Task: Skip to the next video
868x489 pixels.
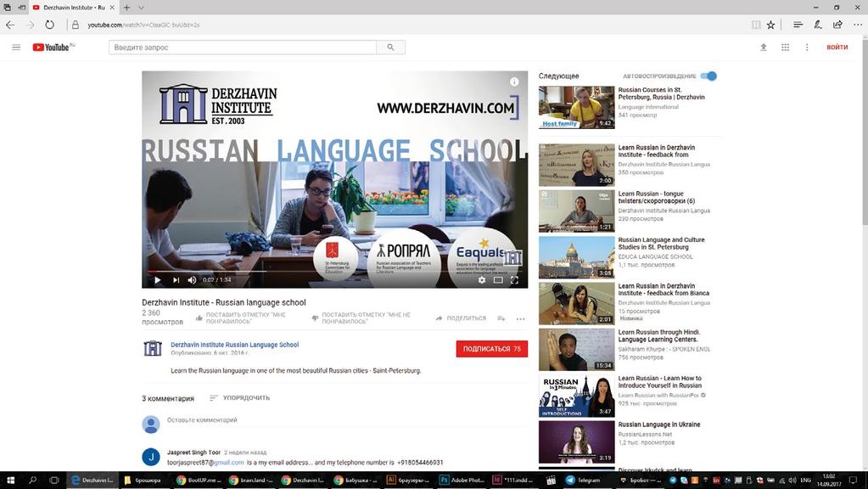Action: (x=176, y=280)
